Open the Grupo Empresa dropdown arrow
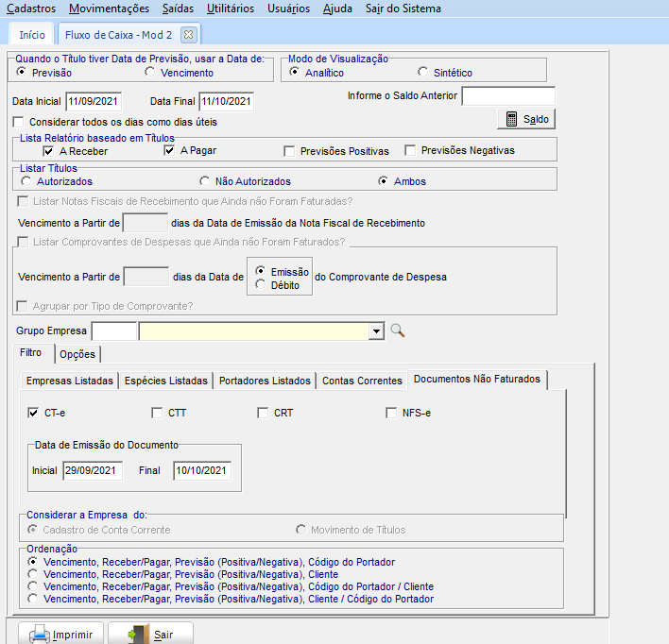This screenshot has height=644, width=669. coord(376,330)
